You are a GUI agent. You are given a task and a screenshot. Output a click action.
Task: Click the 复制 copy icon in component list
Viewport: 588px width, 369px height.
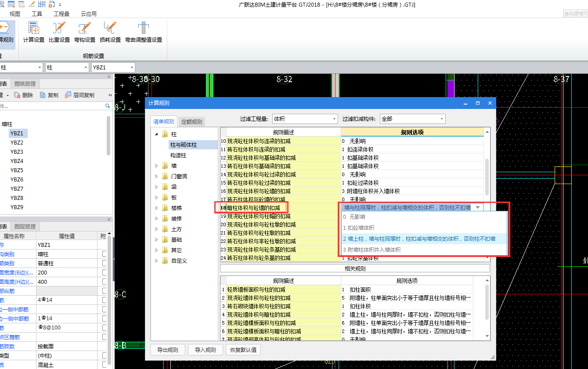43,95
